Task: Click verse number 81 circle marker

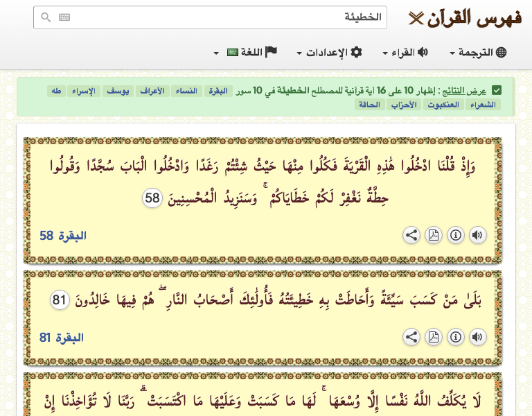Action: (60, 300)
